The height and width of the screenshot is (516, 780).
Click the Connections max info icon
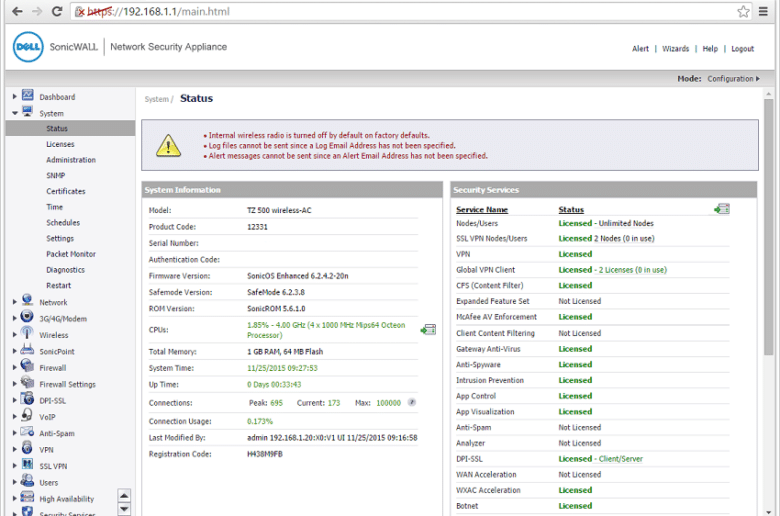click(412, 402)
